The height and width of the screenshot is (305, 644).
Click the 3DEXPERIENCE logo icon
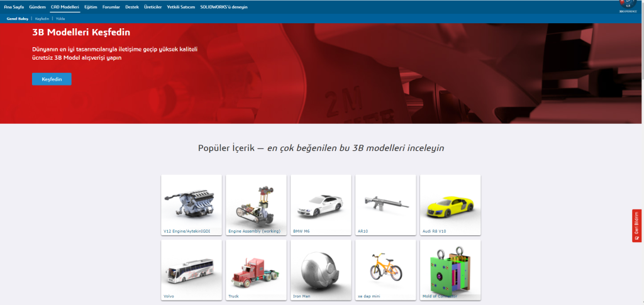[x=629, y=6]
